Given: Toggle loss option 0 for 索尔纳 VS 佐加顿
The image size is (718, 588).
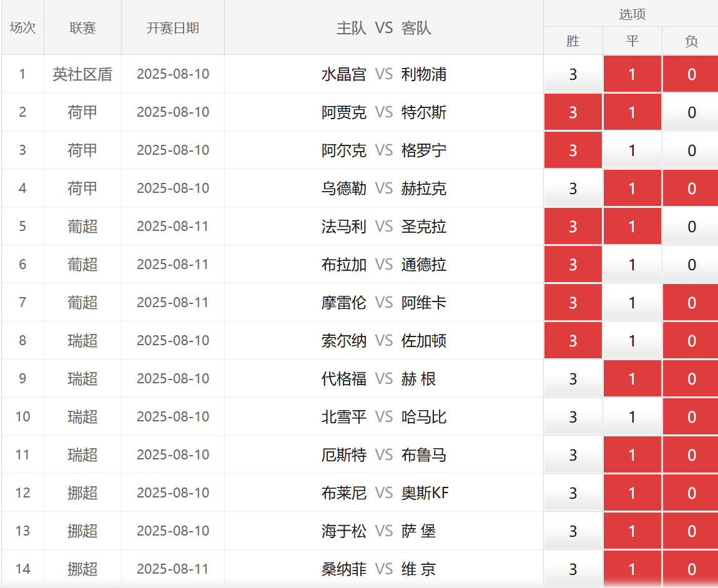Looking at the screenshot, I should [x=691, y=340].
